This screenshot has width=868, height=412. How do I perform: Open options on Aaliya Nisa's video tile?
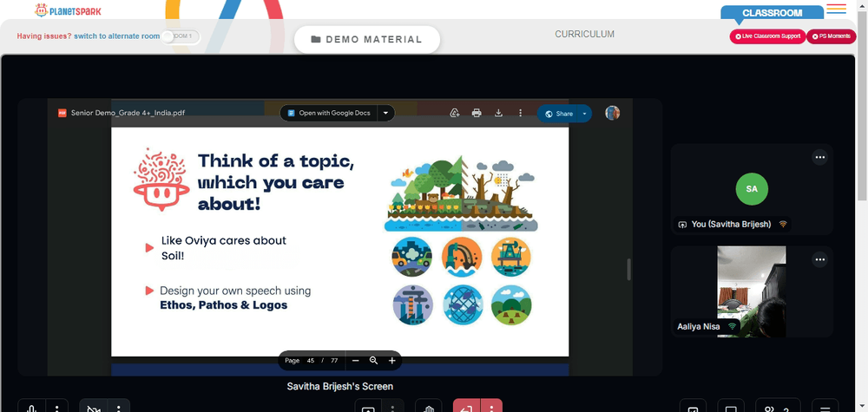pos(820,258)
